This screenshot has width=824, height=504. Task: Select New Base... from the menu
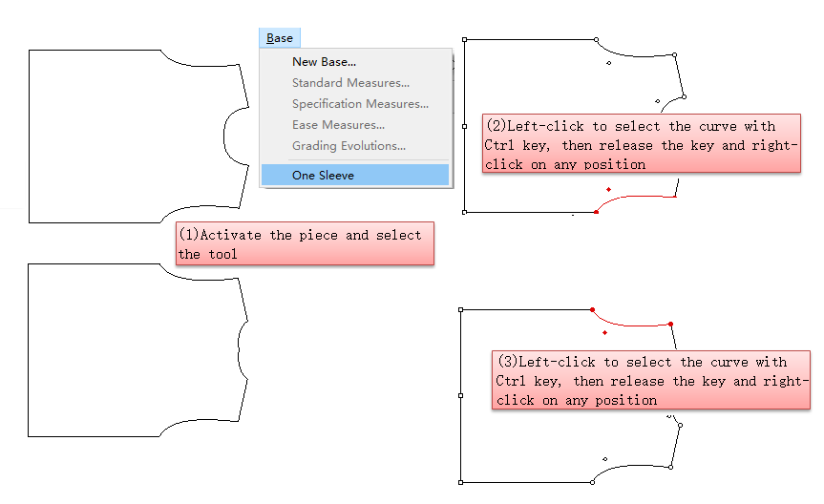(x=324, y=62)
